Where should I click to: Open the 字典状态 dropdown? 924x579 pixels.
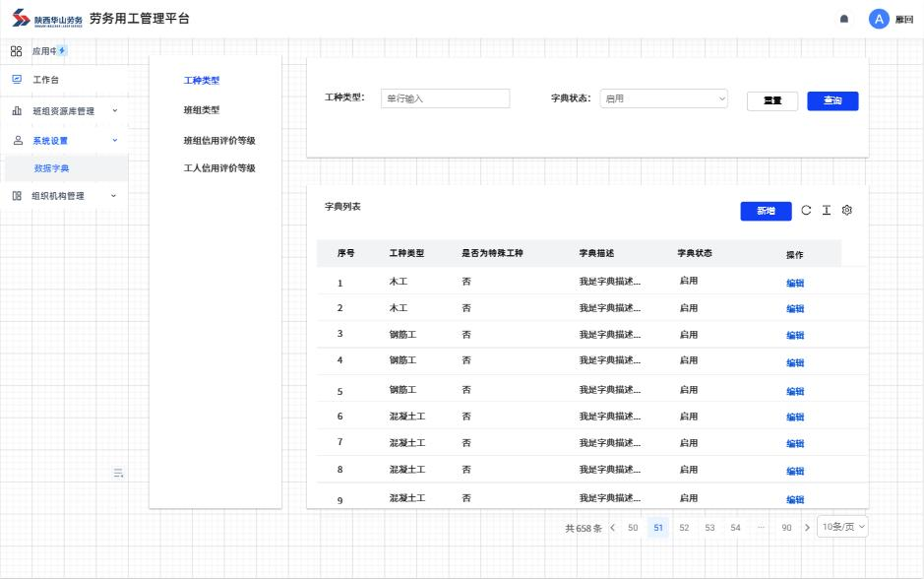pyautogui.click(x=663, y=98)
